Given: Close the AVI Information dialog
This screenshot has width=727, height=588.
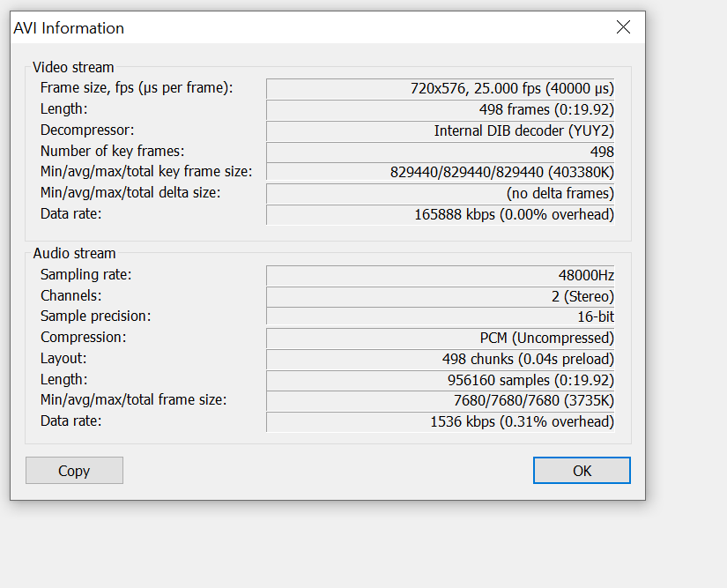Looking at the screenshot, I should tap(623, 27).
